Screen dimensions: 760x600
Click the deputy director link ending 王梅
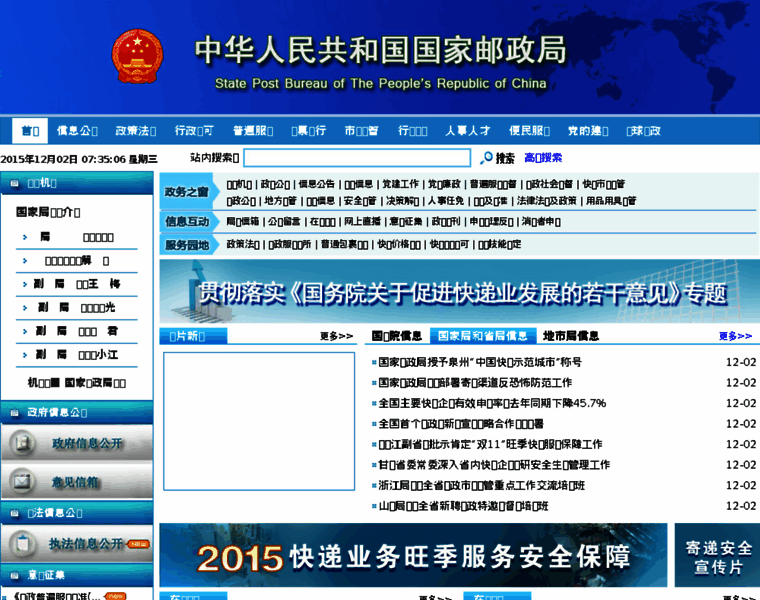[x=77, y=284]
